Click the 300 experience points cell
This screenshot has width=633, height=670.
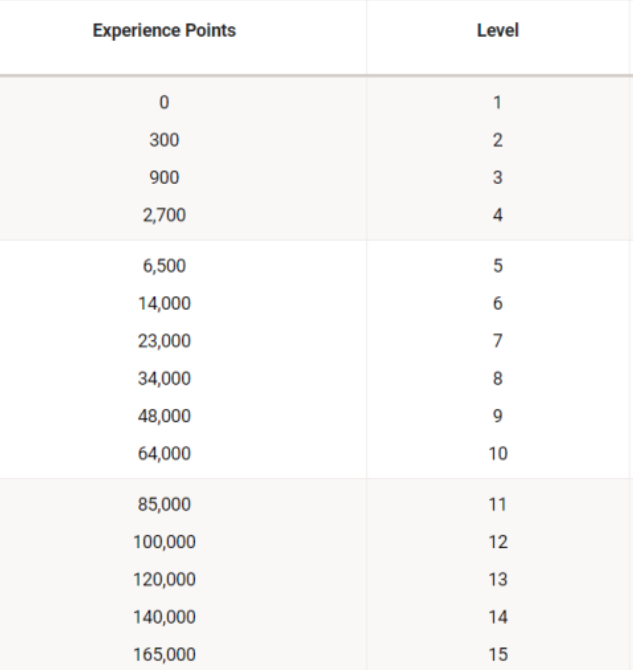164,140
